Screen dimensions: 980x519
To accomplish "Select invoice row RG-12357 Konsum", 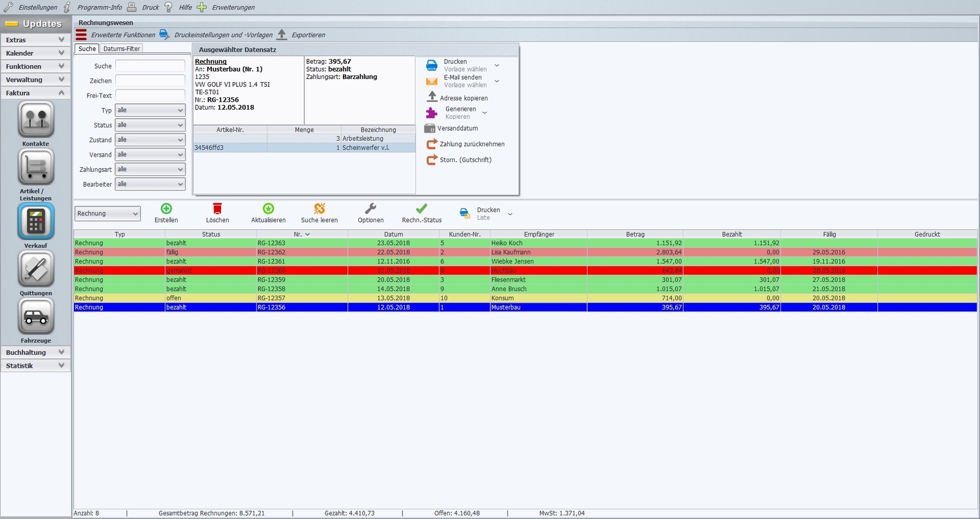I will 526,298.
